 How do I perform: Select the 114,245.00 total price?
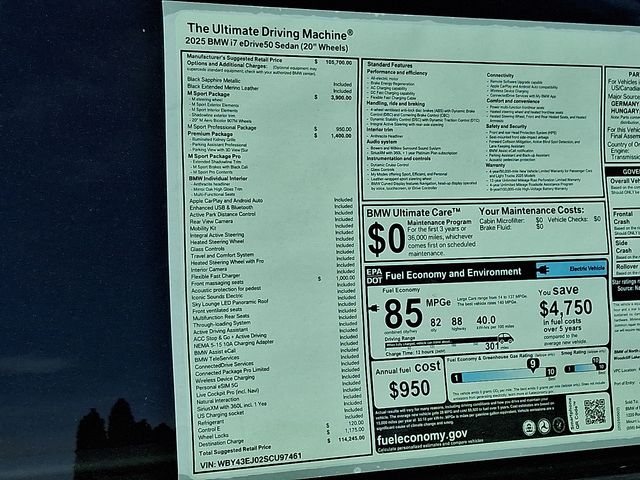pos(351,439)
